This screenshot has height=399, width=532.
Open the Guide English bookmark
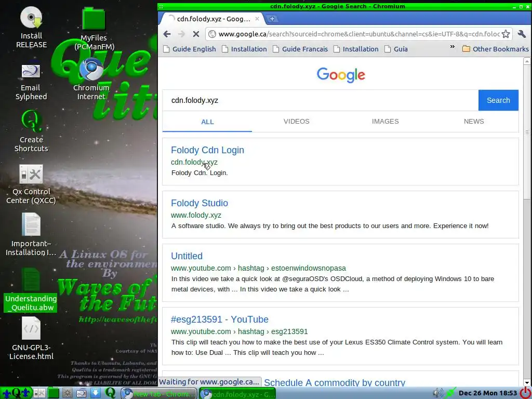tap(190, 49)
